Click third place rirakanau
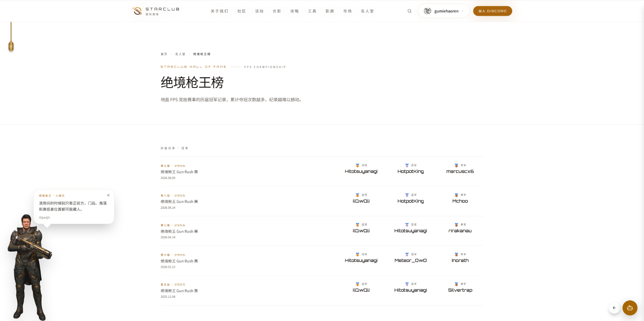The width and height of the screenshot is (644, 321). (460, 231)
